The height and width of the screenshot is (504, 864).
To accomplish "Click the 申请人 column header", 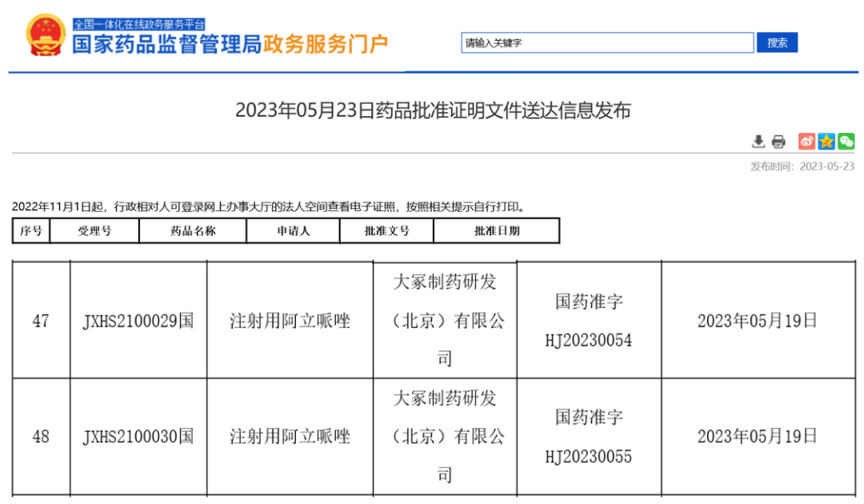I will point(293,230).
